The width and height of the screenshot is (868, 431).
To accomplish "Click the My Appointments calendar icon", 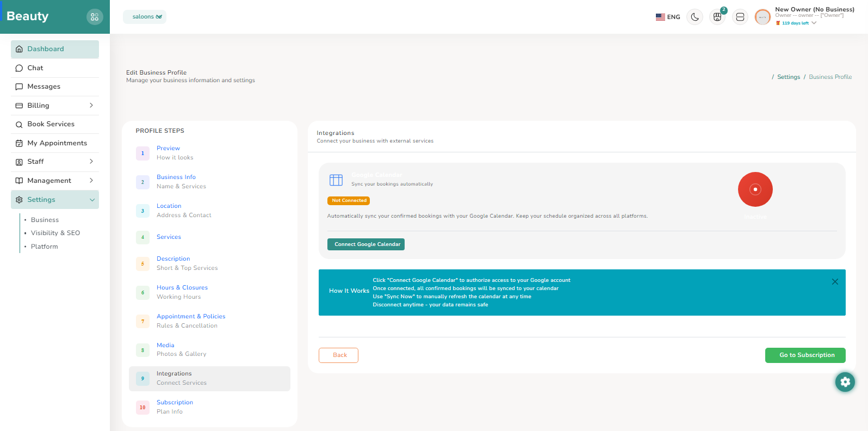I will (x=19, y=143).
